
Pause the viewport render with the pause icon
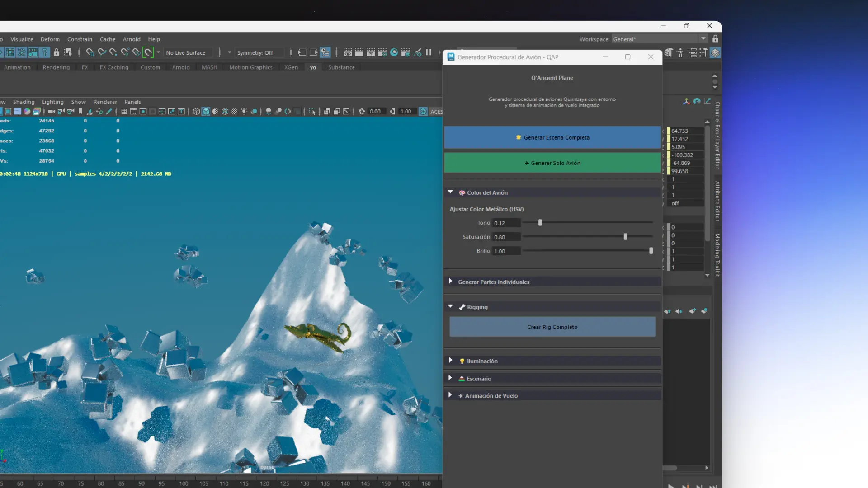tap(429, 52)
